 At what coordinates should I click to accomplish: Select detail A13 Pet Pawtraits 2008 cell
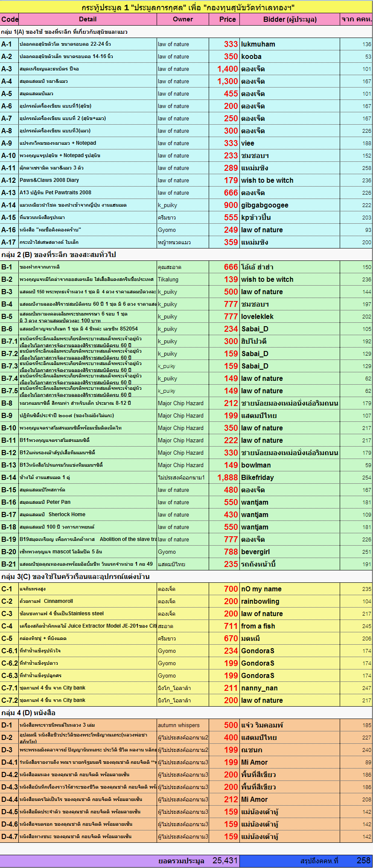click(88, 193)
